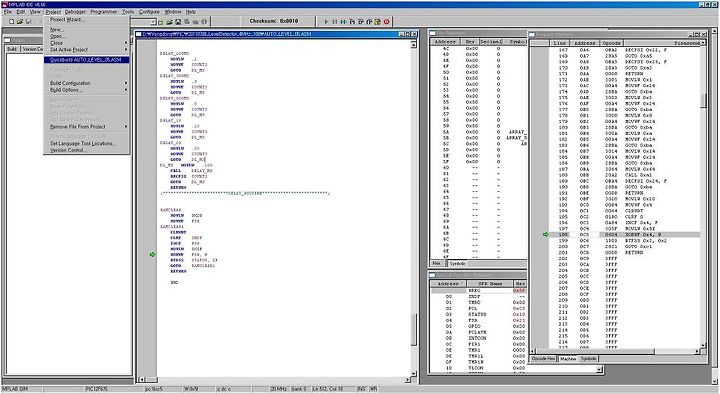Viewport: 720px width, 394px height.
Task: Click the New File toolbar icon
Action: (x=11, y=22)
